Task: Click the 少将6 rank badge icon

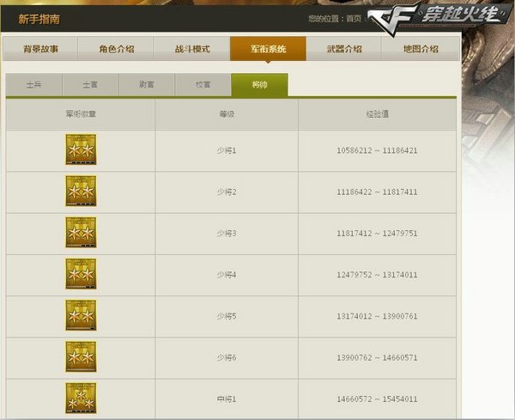Action: (x=81, y=356)
